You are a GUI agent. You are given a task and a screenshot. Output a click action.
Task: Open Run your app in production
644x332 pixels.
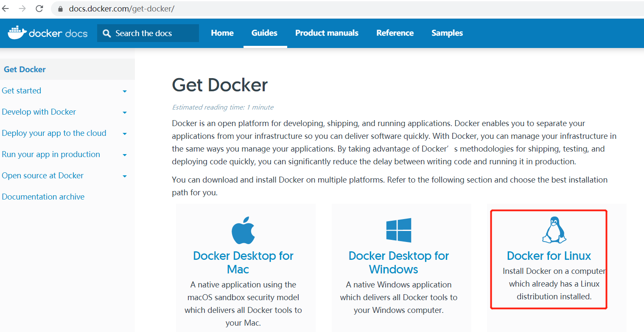click(51, 154)
